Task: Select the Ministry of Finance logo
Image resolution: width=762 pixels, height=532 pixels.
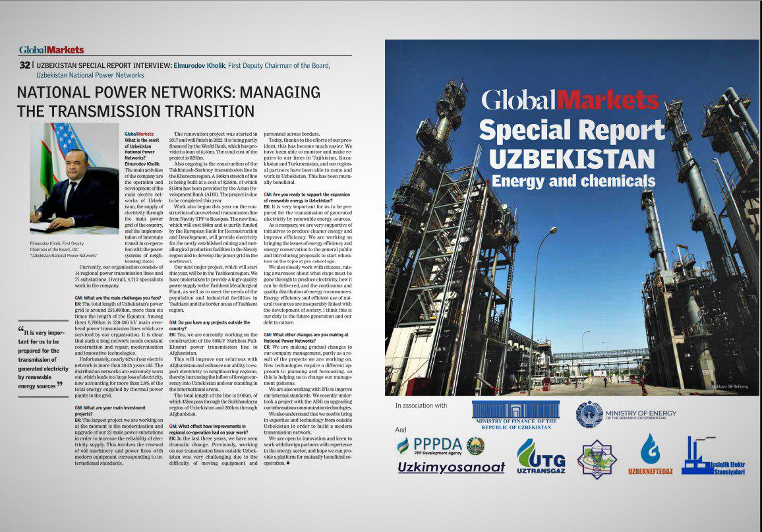Action: 516,415
